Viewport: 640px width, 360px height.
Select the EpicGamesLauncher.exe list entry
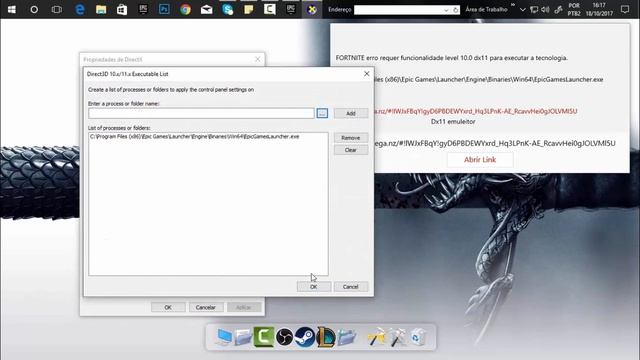pyautogui.click(x=195, y=137)
